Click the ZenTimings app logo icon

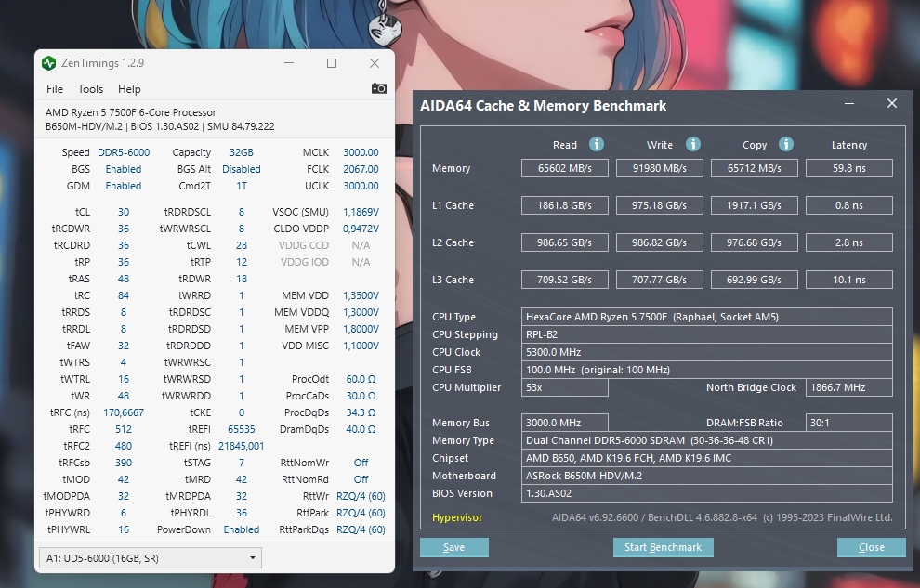[48, 63]
